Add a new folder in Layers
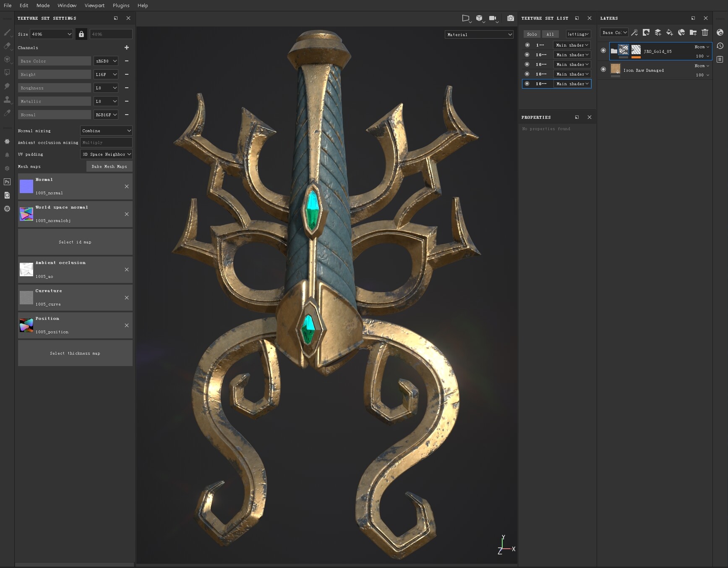Screen dimensions: 728x568 click(x=693, y=32)
